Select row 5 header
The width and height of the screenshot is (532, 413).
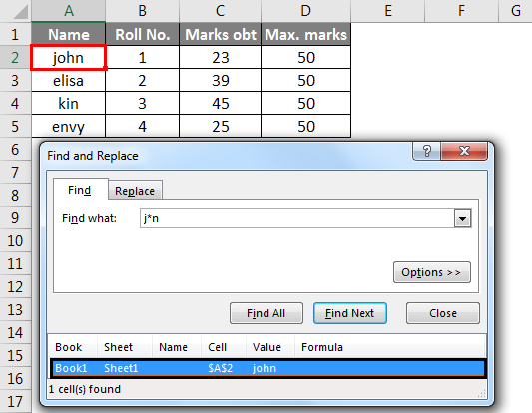pyautogui.click(x=15, y=126)
